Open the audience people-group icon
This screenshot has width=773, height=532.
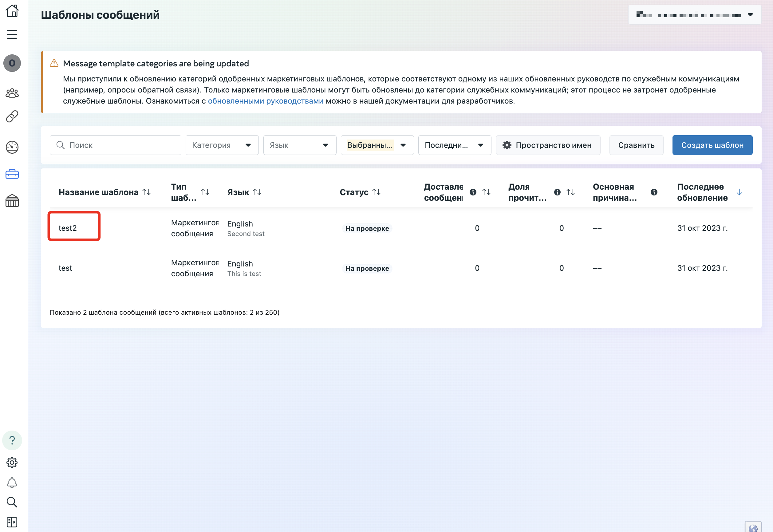point(12,93)
